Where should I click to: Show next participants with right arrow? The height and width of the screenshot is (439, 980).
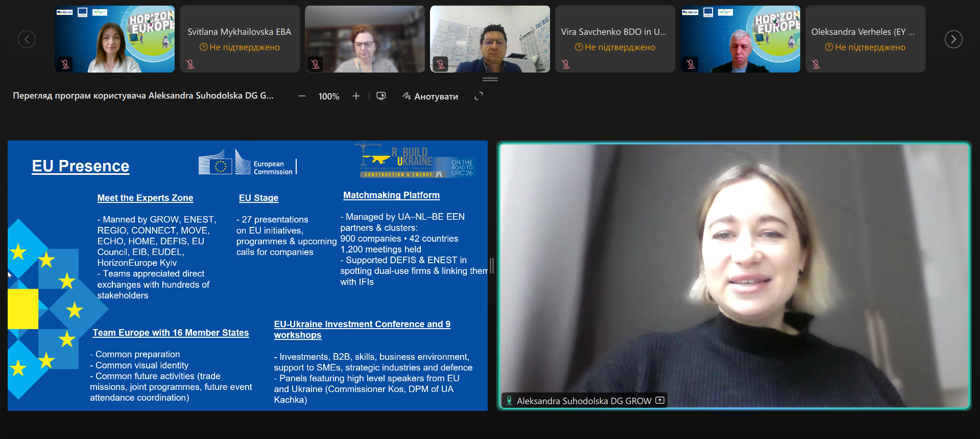pos(953,39)
